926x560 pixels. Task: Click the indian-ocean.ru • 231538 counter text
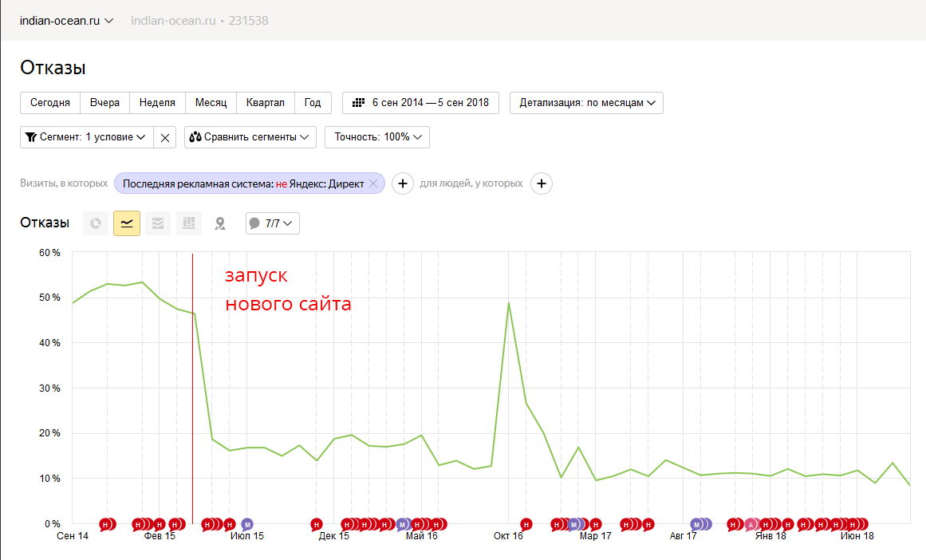(199, 21)
